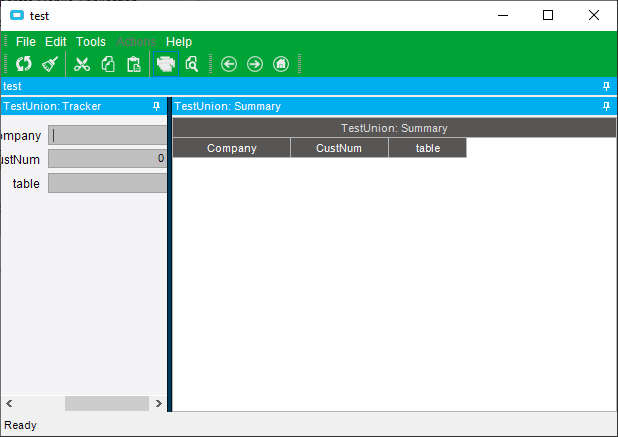Pin the TestUnion: Summary panel
Image resolution: width=618 pixels, height=437 pixels.
607,106
